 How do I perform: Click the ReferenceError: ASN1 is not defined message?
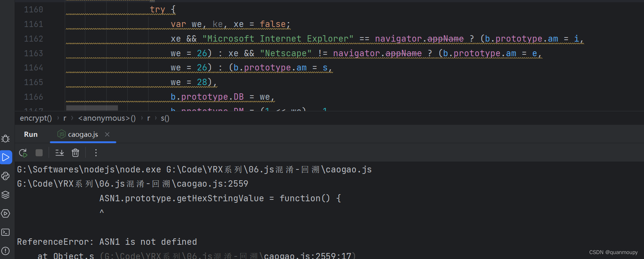(107, 242)
